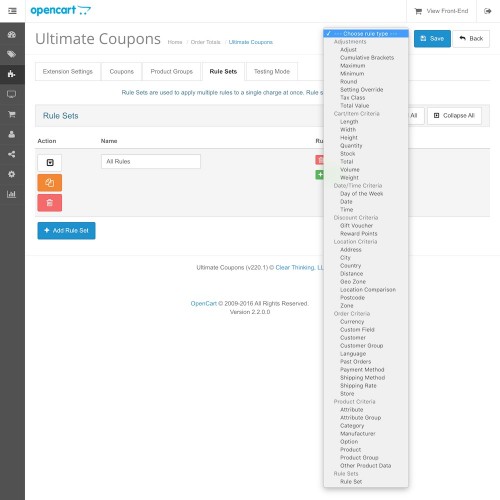Choose Day of the Week rule type
The height and width of the screenshot is (500, 500).
361,194
